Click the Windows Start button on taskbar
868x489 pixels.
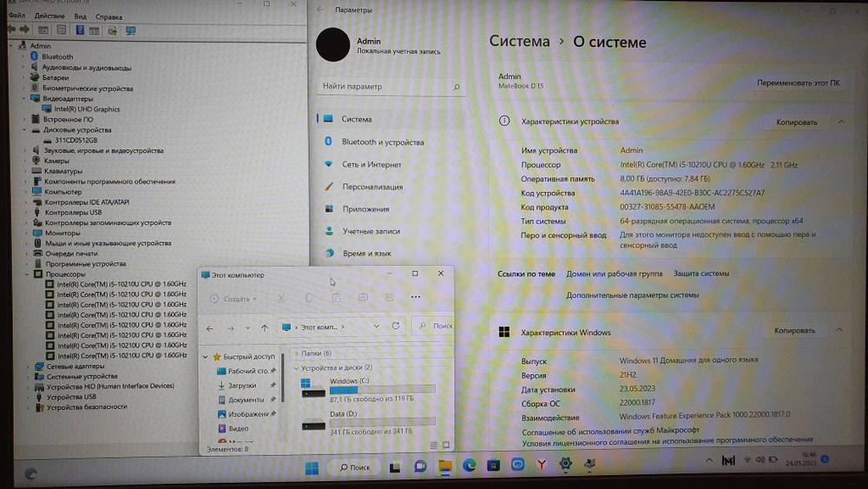point(312,467)
